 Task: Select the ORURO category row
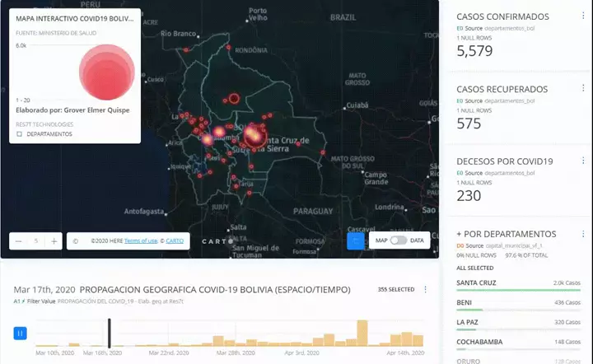pyautogui.click(x=518, y=361)
